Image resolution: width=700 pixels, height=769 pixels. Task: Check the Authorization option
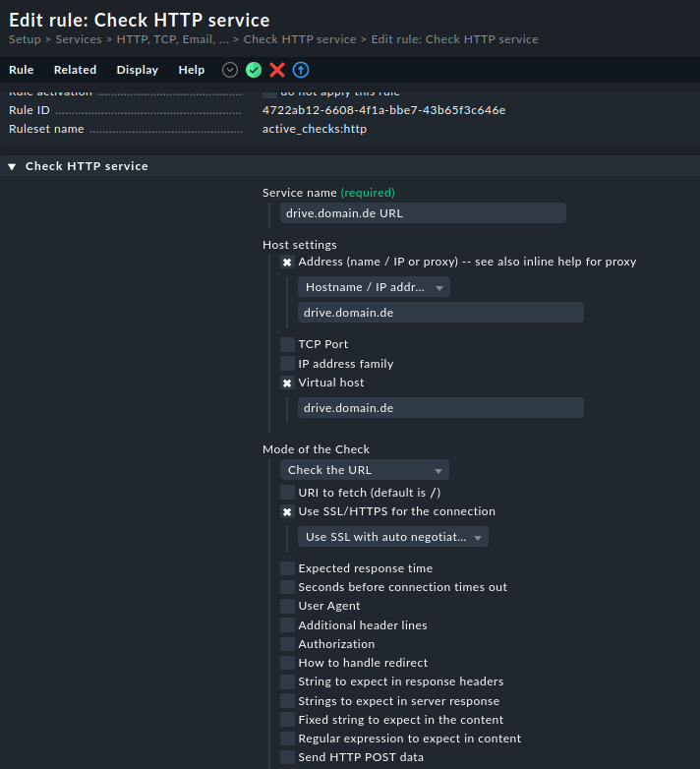point(287,644)
